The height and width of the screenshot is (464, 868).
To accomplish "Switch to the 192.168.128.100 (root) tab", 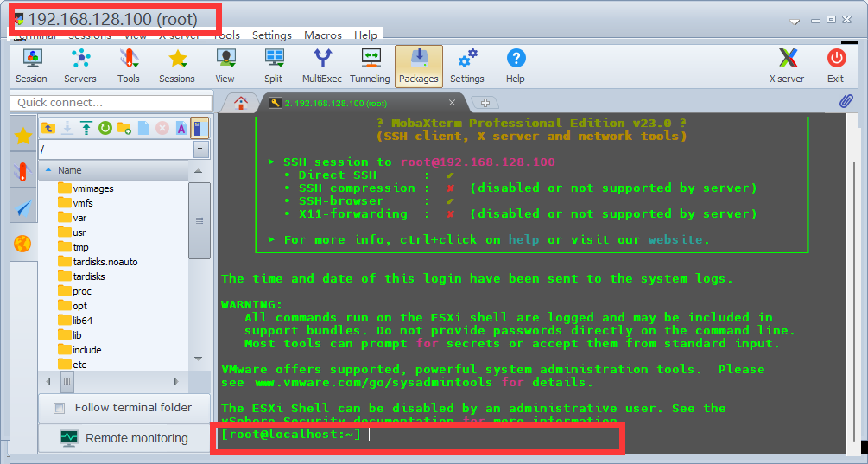I will [363, 103].
